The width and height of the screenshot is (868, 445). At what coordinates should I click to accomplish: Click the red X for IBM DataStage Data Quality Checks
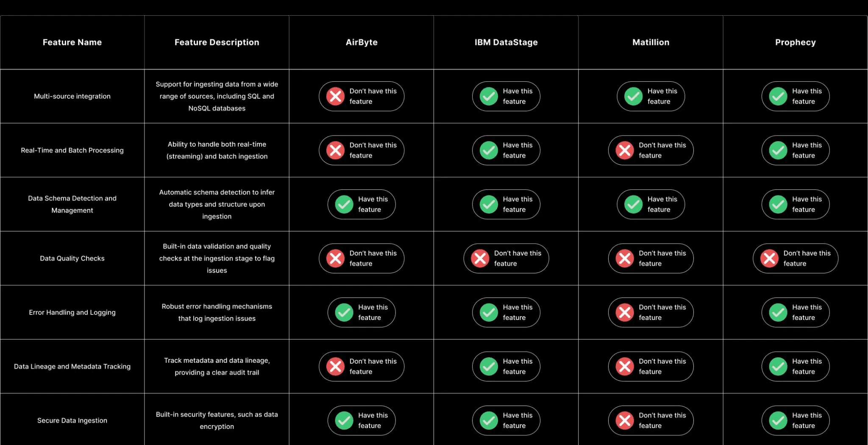[506, 258]
